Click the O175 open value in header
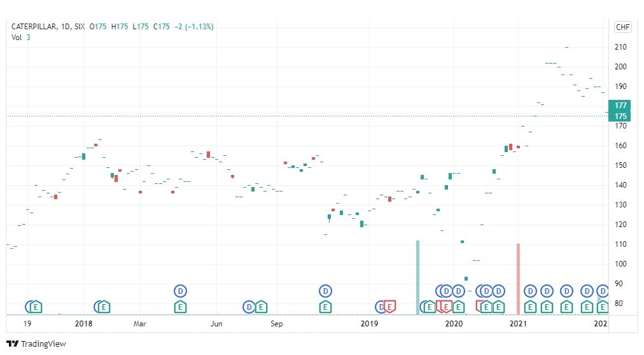Image resolution: width=644 pixels, height=355 pixels. (x=98, y=27)
